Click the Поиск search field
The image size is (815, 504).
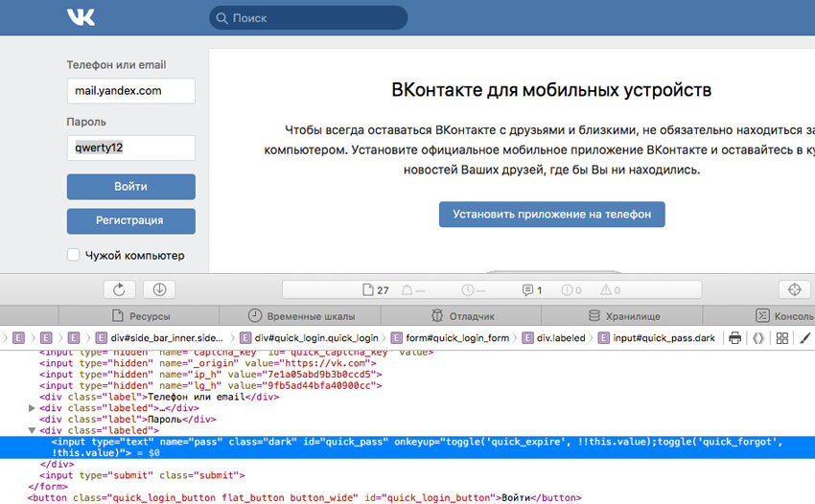308,18
